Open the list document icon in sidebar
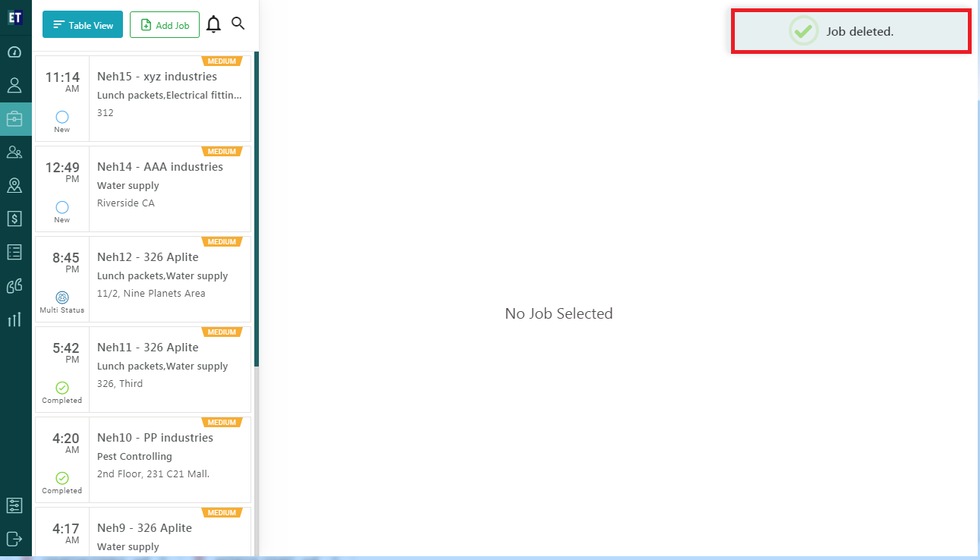This screenshot has width=980, height=560. click(x=14, y=252)
